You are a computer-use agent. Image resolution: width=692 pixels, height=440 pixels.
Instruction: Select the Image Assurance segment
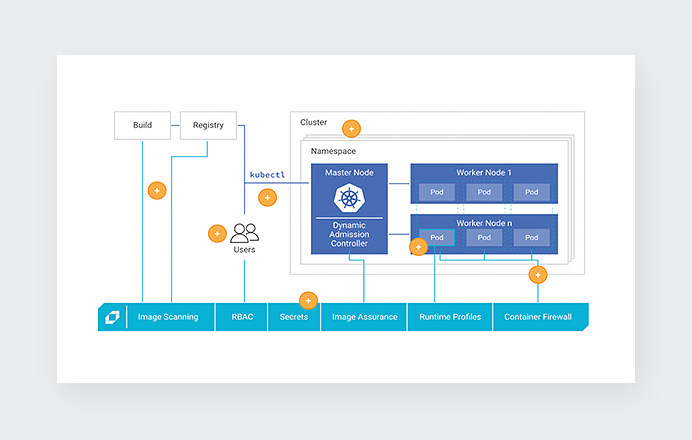tap(365, 317)
